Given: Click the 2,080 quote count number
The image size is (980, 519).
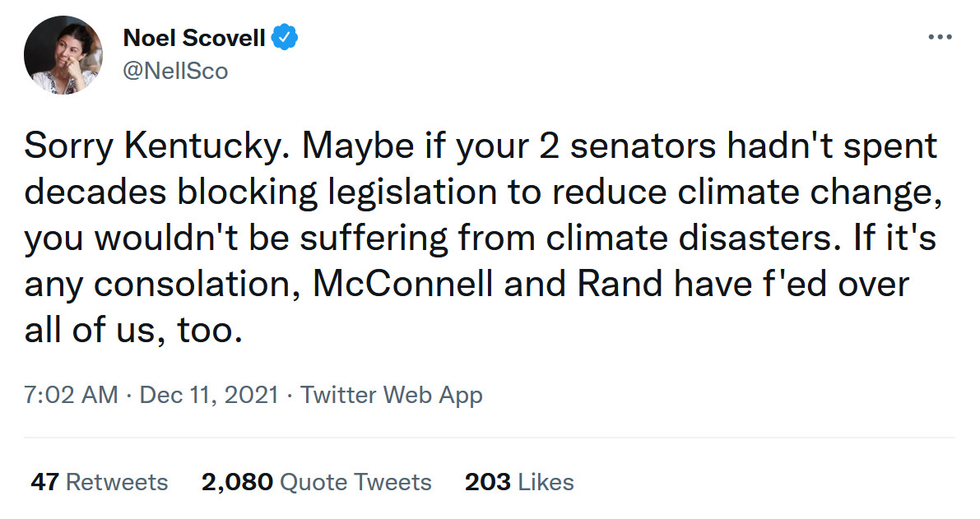Looking at the screenshot, I should coord(237,482).
